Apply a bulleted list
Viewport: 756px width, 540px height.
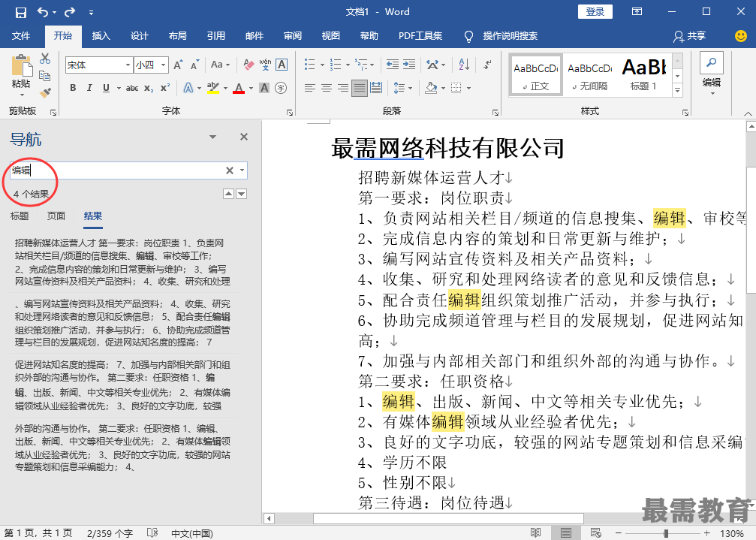click(x=309, y=64)
